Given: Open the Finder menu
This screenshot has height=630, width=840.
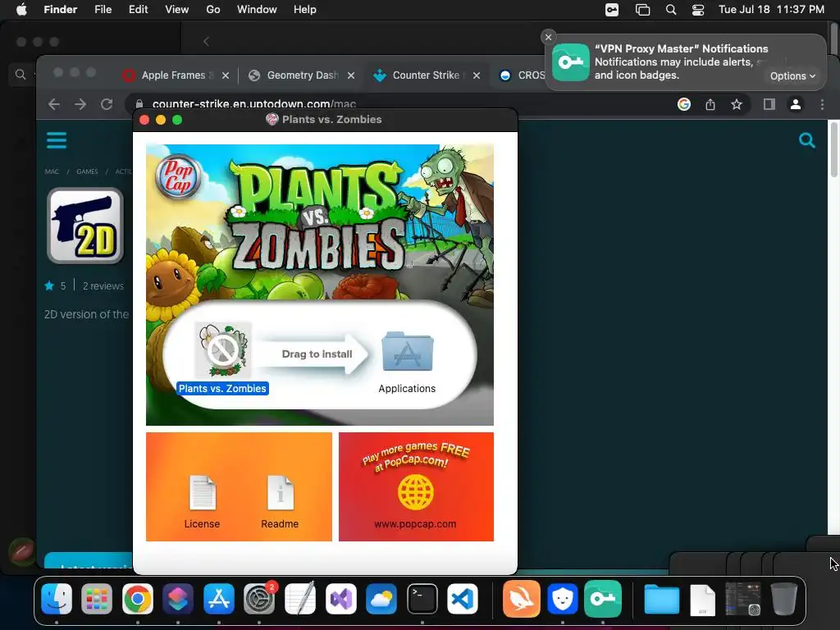Looking at the screenshot, I should tap(61, 10).
